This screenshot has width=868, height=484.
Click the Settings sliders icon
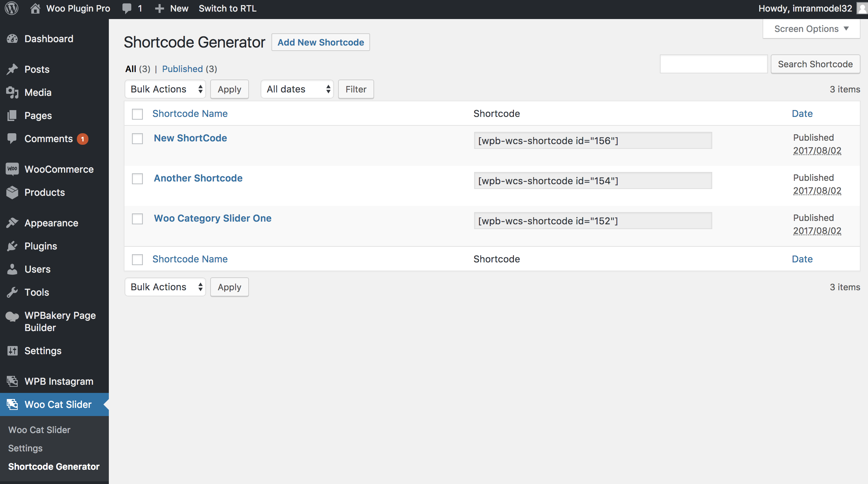coord(12,351)
